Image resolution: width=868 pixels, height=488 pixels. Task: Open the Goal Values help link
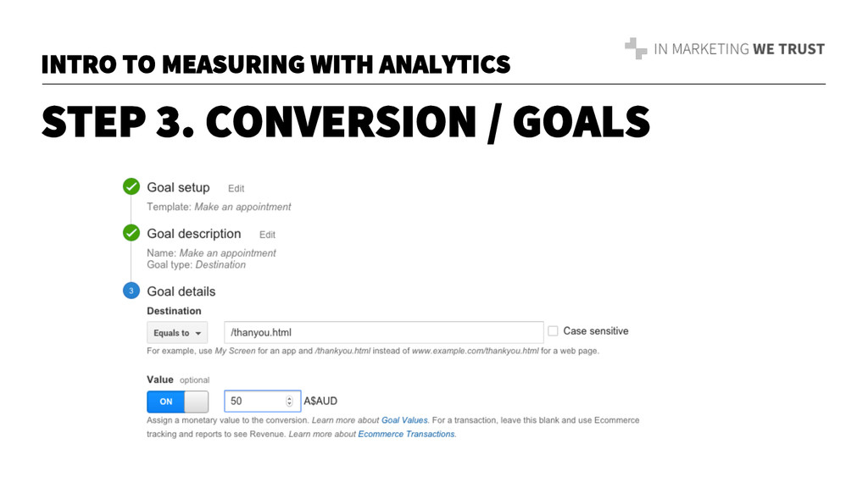(x=403, y=420)
